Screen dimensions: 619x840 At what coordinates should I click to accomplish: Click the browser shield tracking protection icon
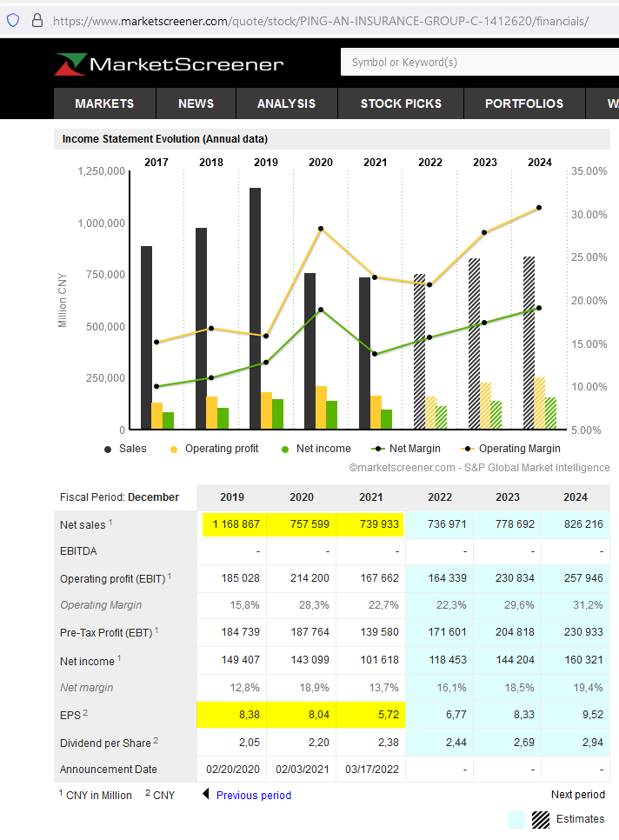tap(13, 20)
